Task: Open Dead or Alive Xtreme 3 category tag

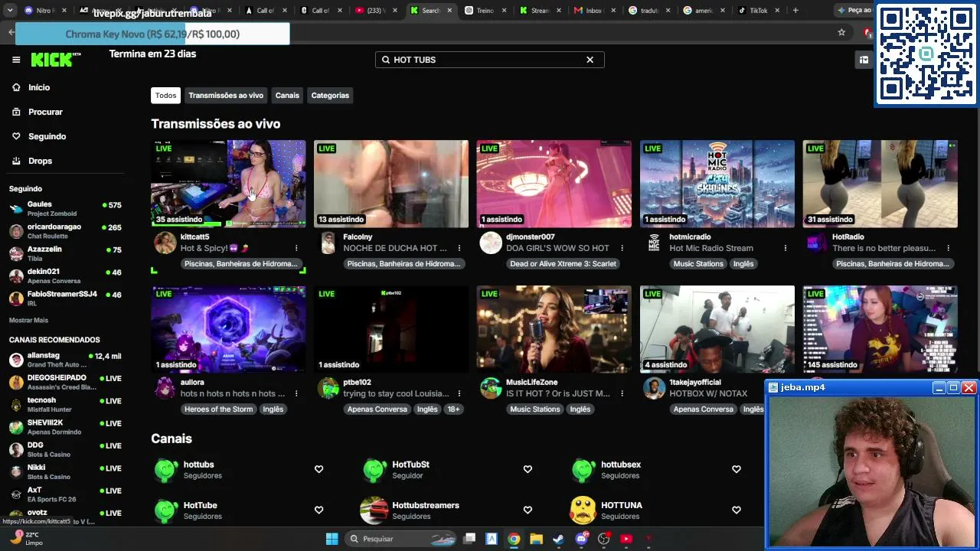Action: coord(563,264)
